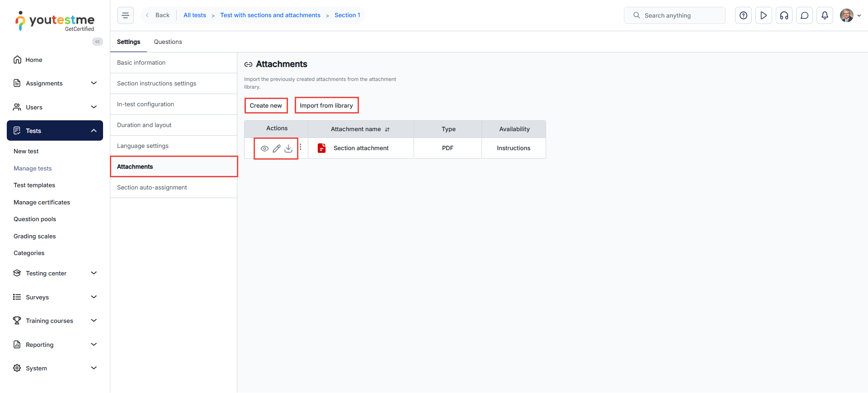Open Duration and layout settings
This screenshot has width=868, height=393.
[x=144, y=125]
